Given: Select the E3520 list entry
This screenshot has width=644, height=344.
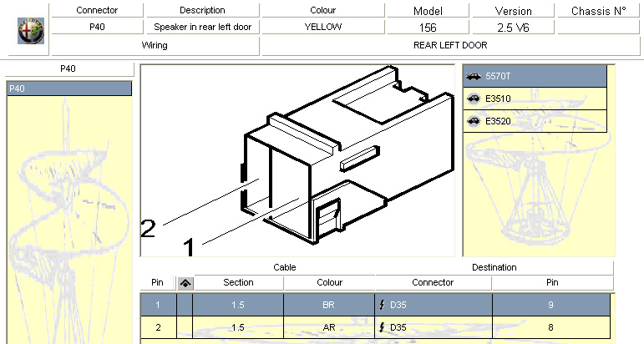Looking at the screenshot, I should [535, 121].
